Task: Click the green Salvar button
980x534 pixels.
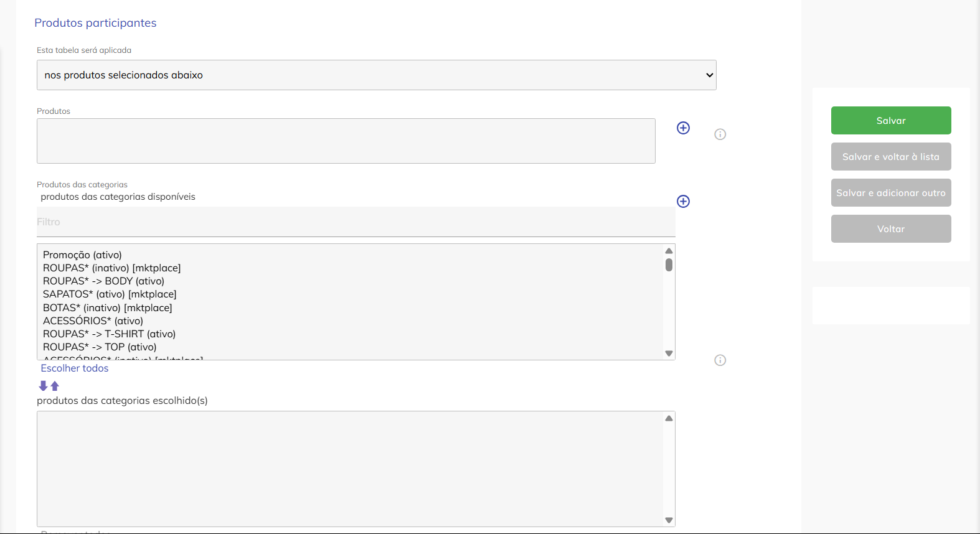Action: coord(890,121)
